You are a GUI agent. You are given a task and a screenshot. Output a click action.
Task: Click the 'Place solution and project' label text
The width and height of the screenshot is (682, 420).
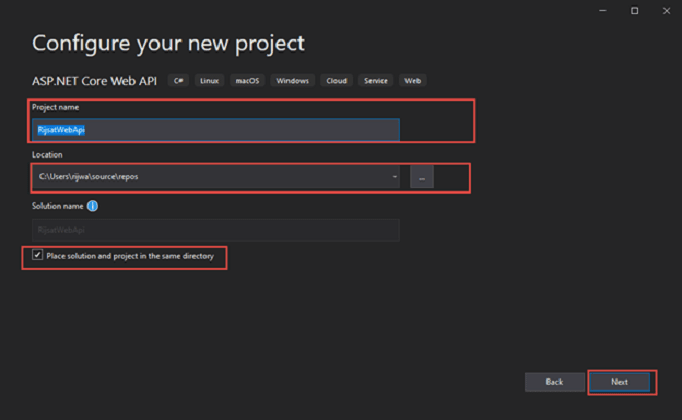130,256
